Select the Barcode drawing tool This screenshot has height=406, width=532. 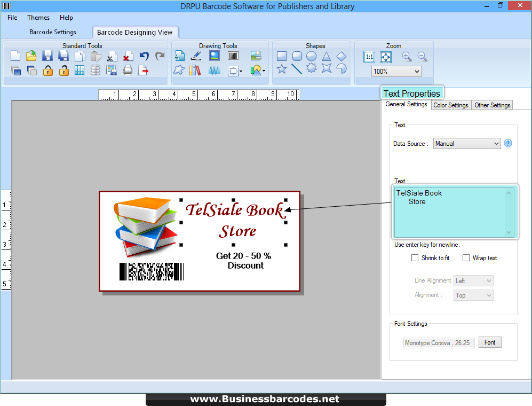click(233, 55)
